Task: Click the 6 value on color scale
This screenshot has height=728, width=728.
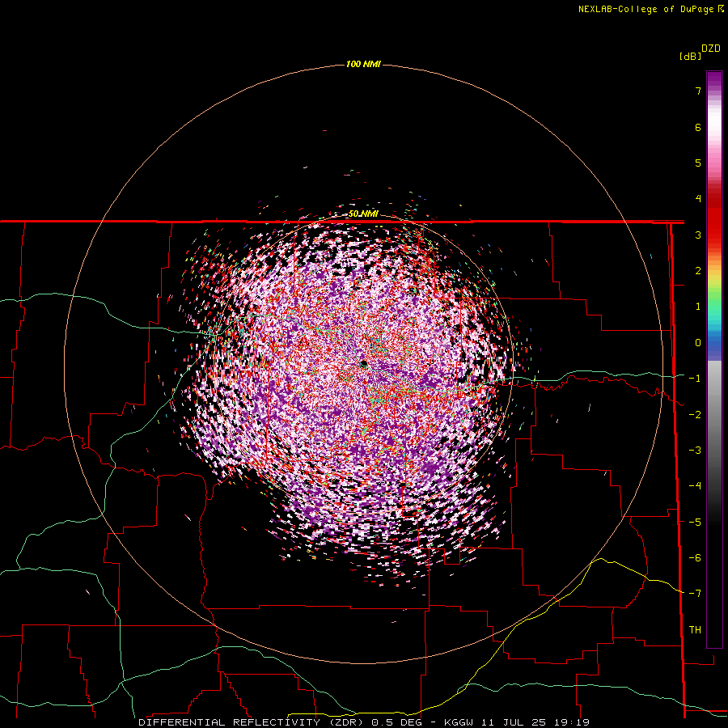Action: (x=698, y=127)
